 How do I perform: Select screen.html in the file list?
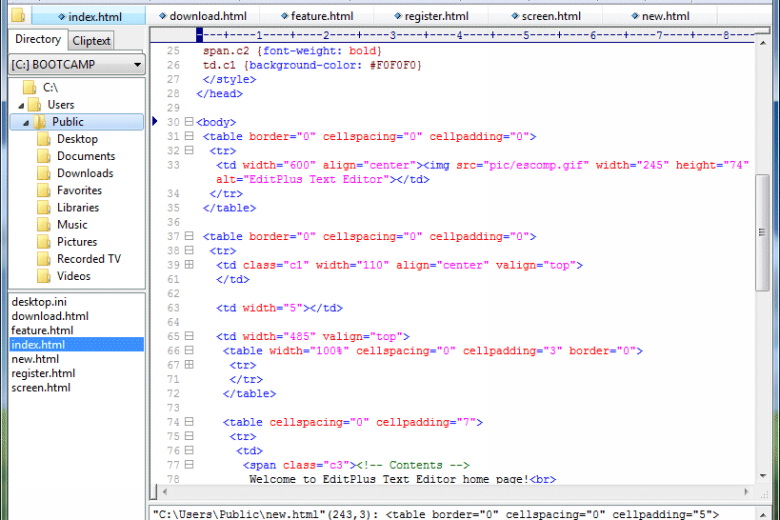tap(41, 388)
